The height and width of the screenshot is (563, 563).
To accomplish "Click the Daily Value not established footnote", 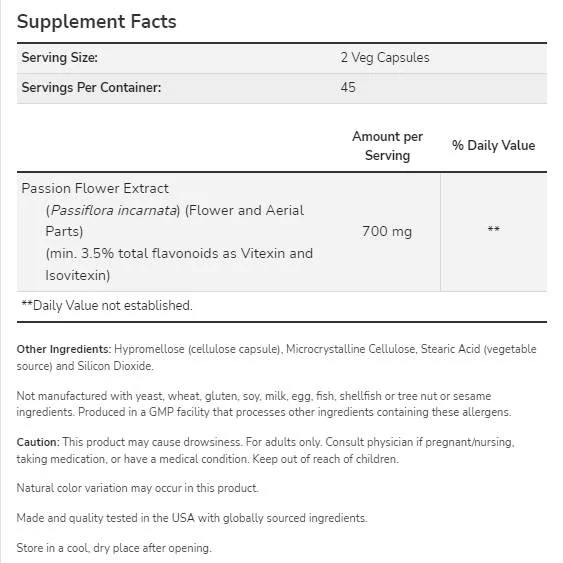I will click(x=107, y=306).
